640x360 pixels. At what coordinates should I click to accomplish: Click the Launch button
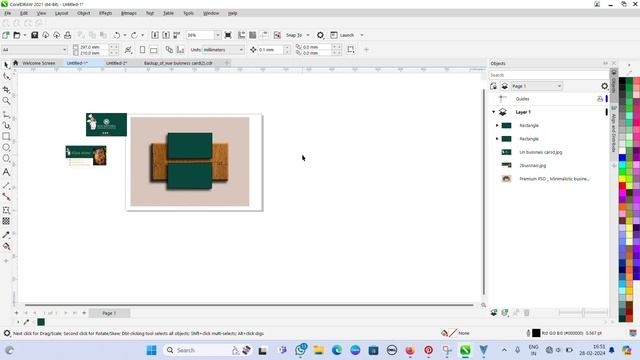pyautogui.click(x=342, y=35)
